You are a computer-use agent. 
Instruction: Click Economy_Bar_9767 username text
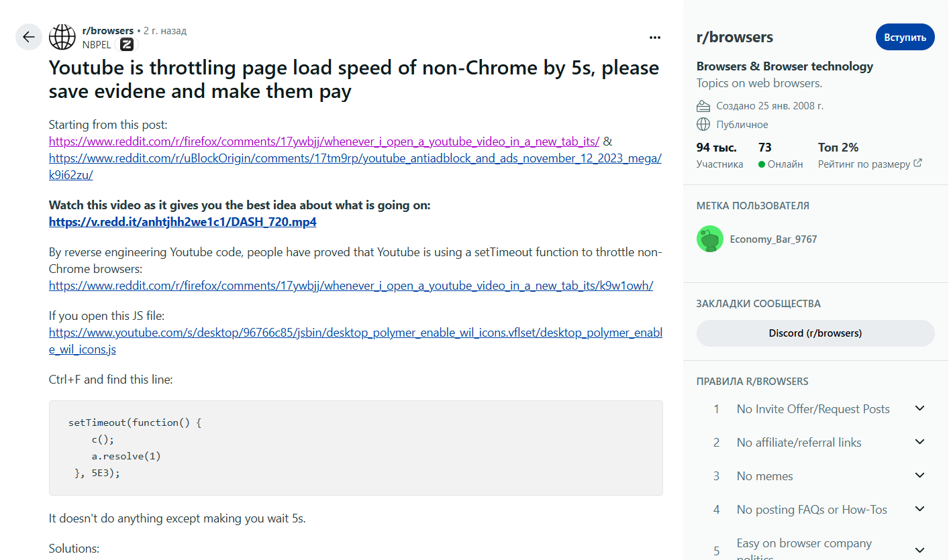(x=773, y=239)
